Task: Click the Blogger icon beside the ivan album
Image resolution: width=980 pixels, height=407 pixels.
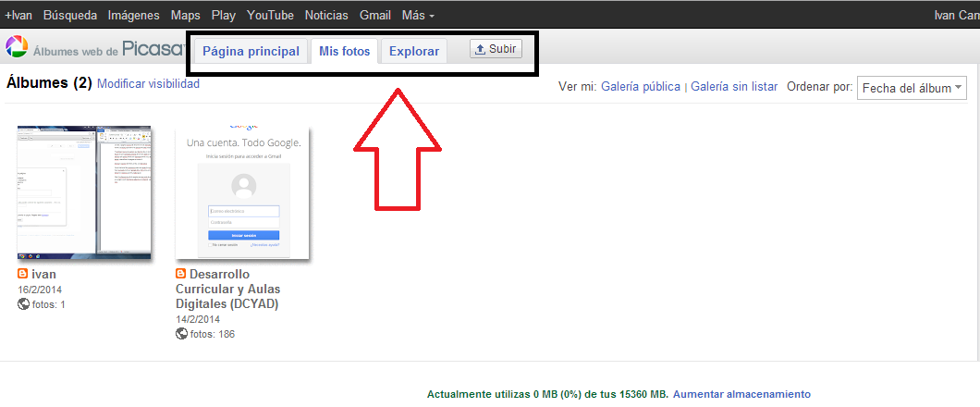Action: 22,274
